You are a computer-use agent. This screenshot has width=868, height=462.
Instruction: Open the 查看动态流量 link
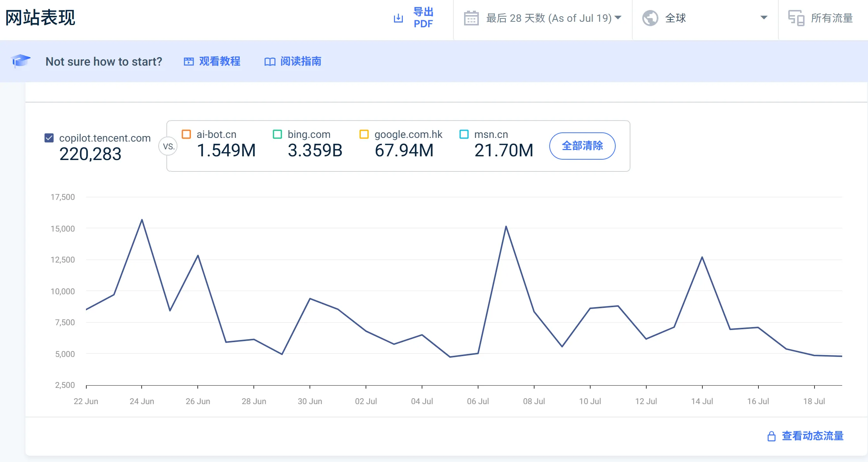pos(812,436)
